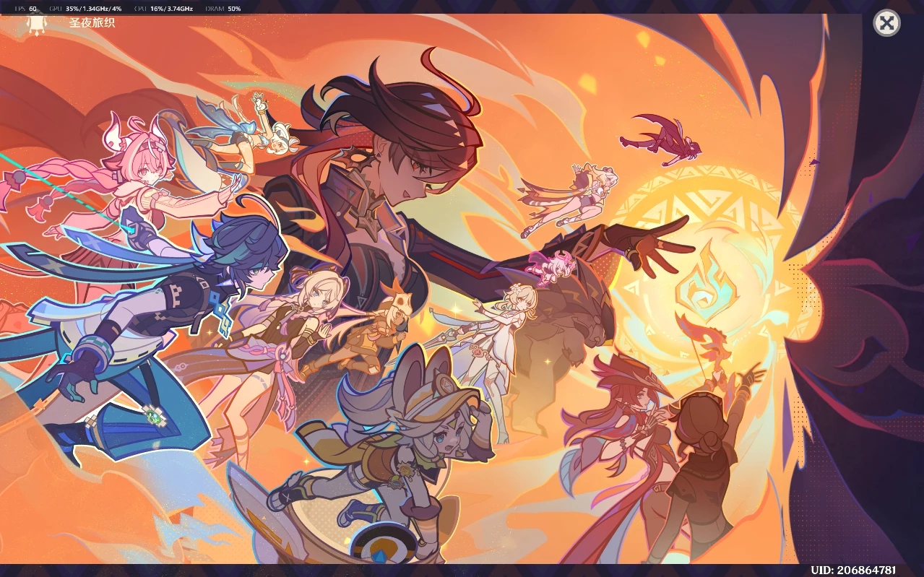This screenshot has height=577, width=924.
Task: Select the namecard title 圣夜旅织
Action: 92,22
